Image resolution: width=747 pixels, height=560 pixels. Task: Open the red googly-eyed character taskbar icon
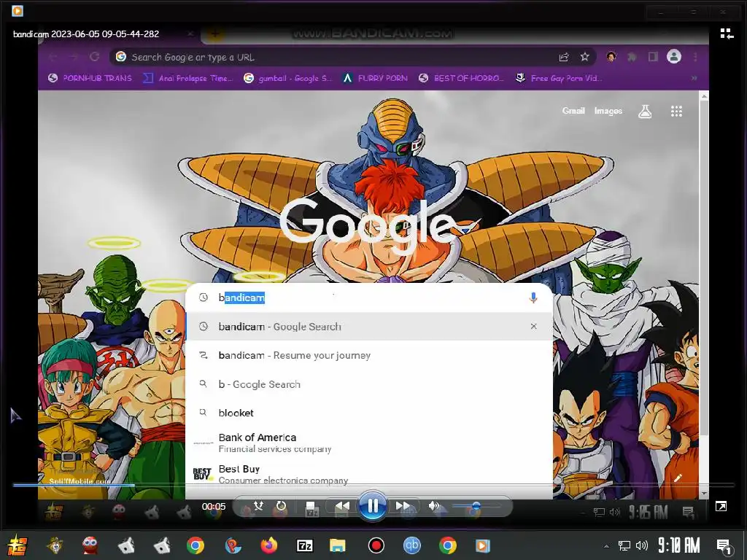point(90,545)
